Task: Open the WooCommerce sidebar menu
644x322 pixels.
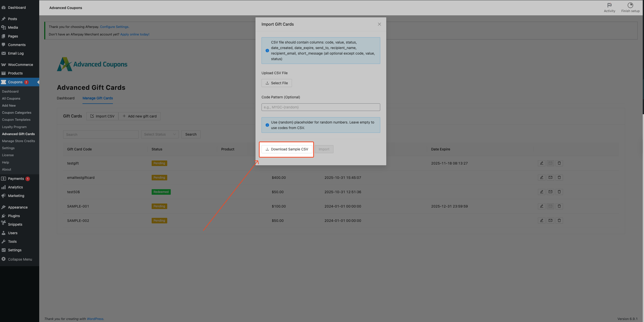Action: click(20, 65)
